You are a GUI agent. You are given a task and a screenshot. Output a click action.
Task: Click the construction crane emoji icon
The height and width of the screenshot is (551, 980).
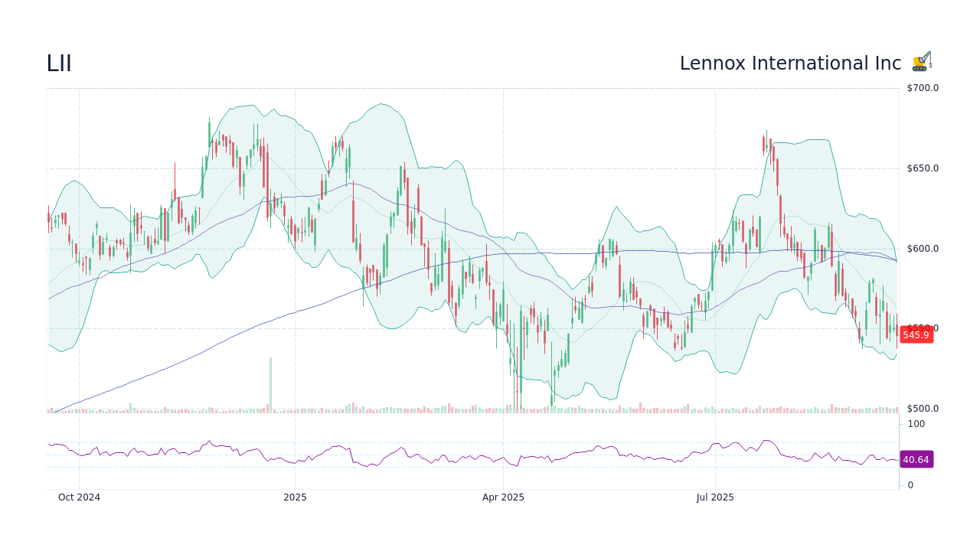click(921, 62)
